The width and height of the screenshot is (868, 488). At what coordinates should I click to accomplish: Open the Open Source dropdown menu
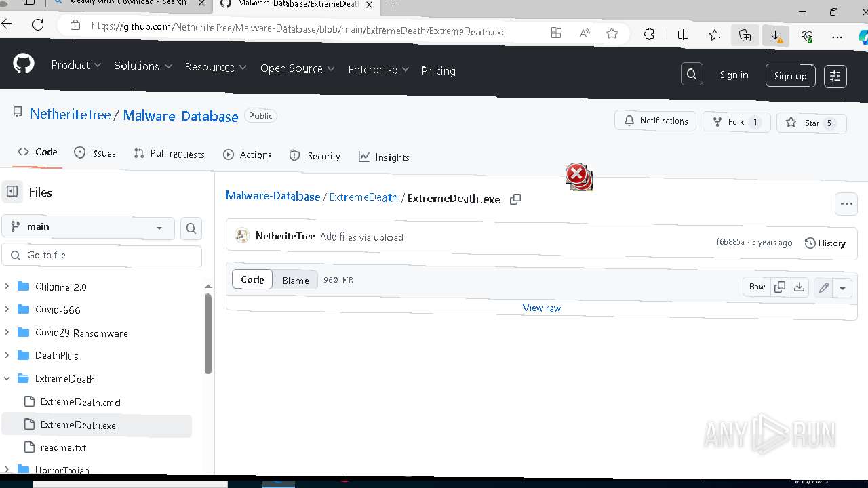[x=297, y=68]
